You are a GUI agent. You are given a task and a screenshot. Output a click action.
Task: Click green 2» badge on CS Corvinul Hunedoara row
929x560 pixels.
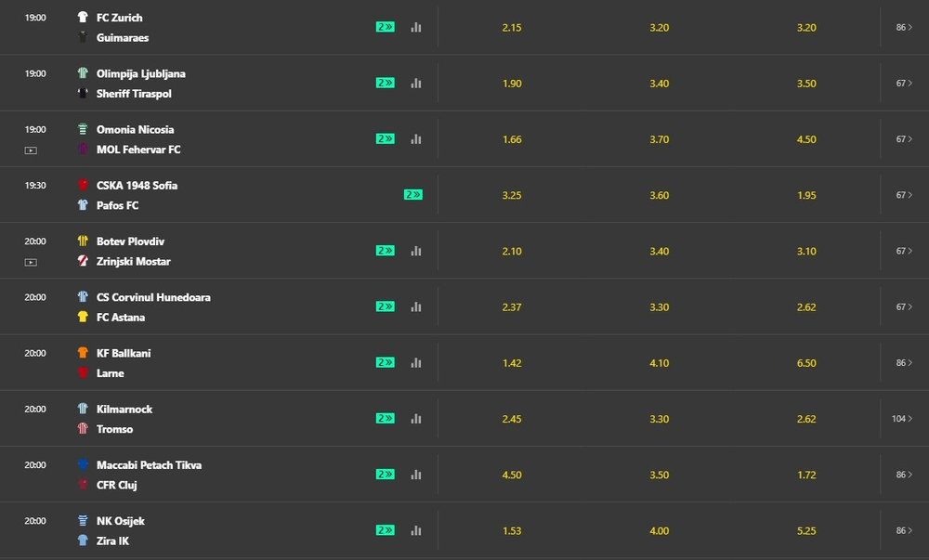pos(385,306)
